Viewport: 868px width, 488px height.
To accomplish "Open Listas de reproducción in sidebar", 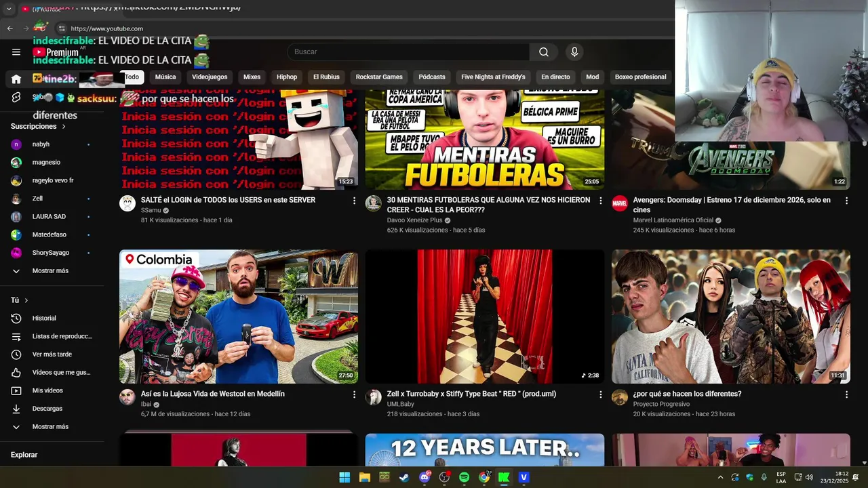I will coord(52,337).
